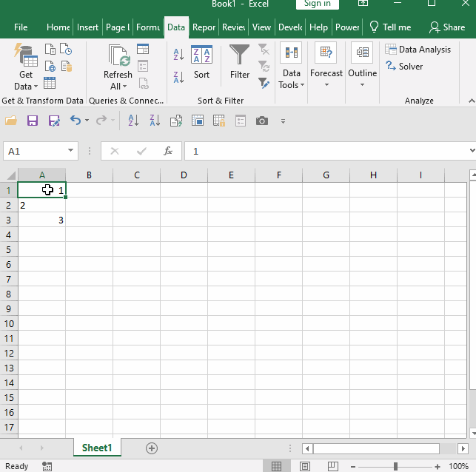Sort ascending from the quick access toolbar

click(x=133, y=121)
